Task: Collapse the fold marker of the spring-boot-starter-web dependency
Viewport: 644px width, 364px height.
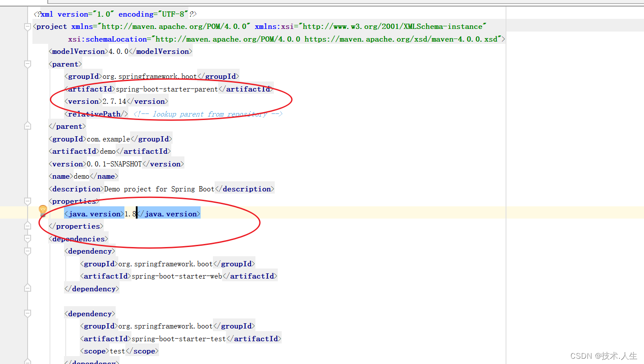Action: click(28, 251)
